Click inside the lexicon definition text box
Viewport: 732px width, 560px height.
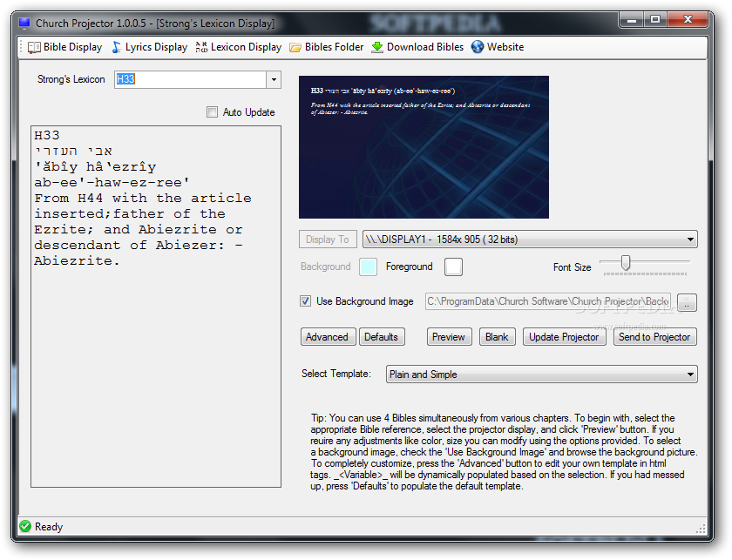pos(156,307)
